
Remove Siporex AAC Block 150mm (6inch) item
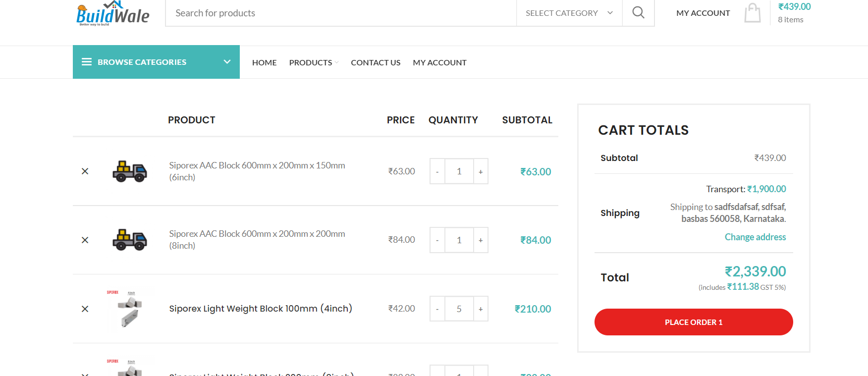pos(85,171)
